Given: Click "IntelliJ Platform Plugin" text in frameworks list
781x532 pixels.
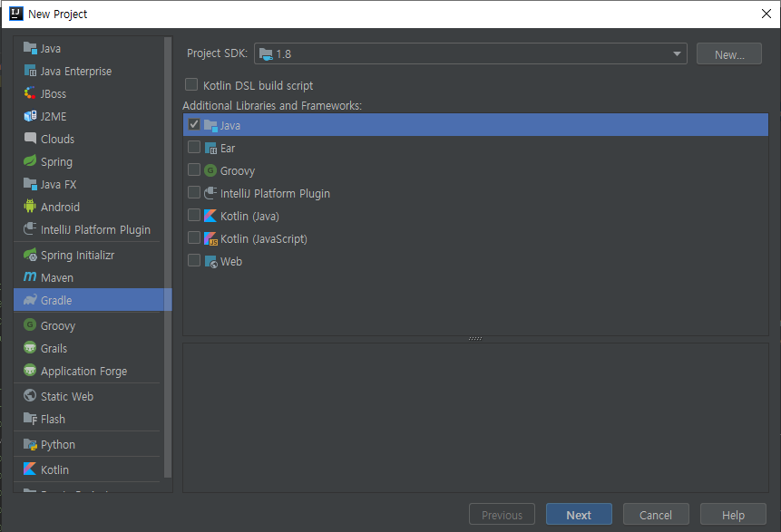Looking at the screenshot, I should pos(275,194).
